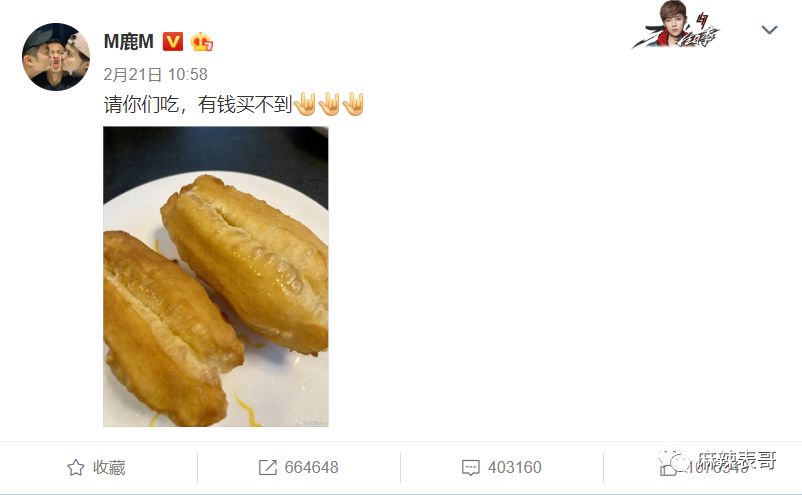Click the crown membership badge icon

[202, 41]
